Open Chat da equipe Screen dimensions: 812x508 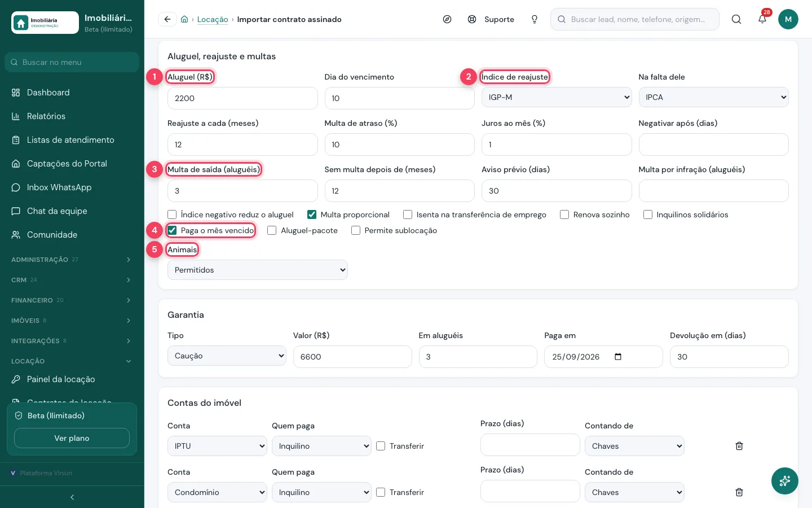click(x=72, y=211)
